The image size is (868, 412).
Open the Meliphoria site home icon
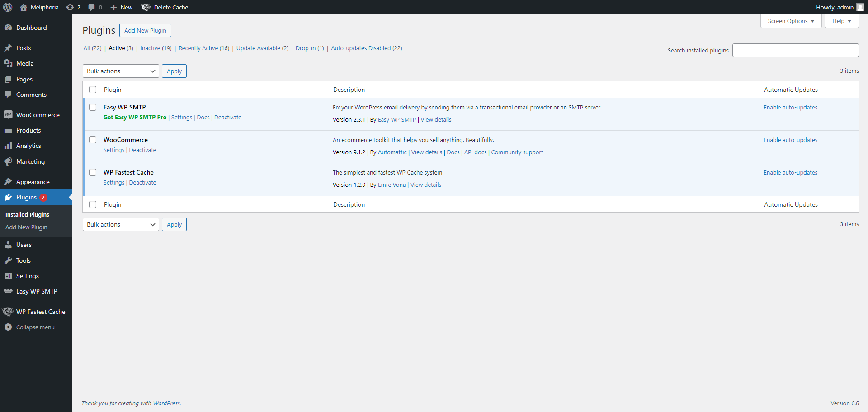click(x=24, y=7)
